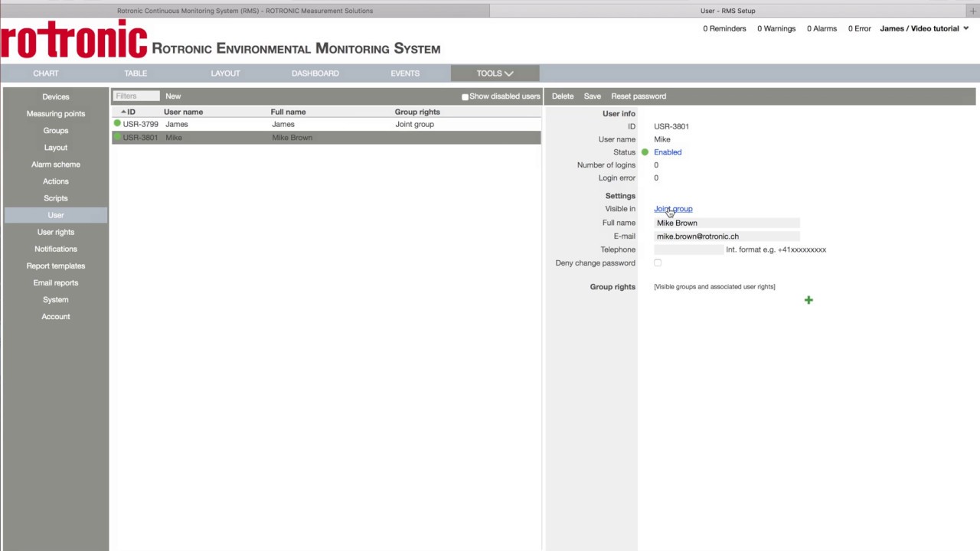Sort by the User name column header
This screenshot has width=980, height=551.
[x=183, y=112]
